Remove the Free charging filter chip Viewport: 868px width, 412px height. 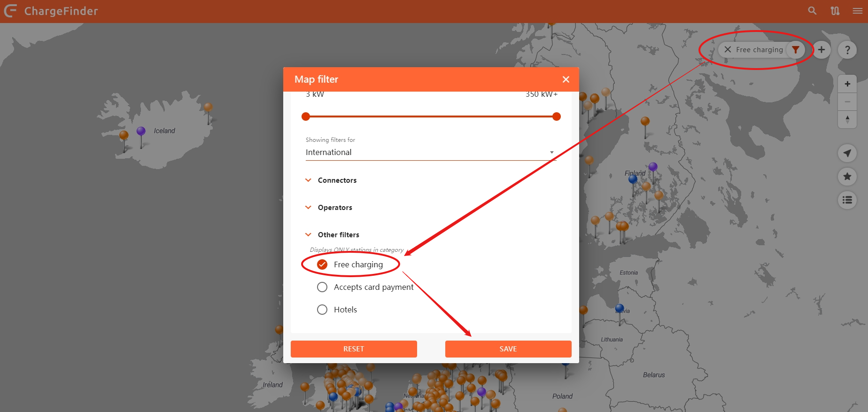click(728, 49)
